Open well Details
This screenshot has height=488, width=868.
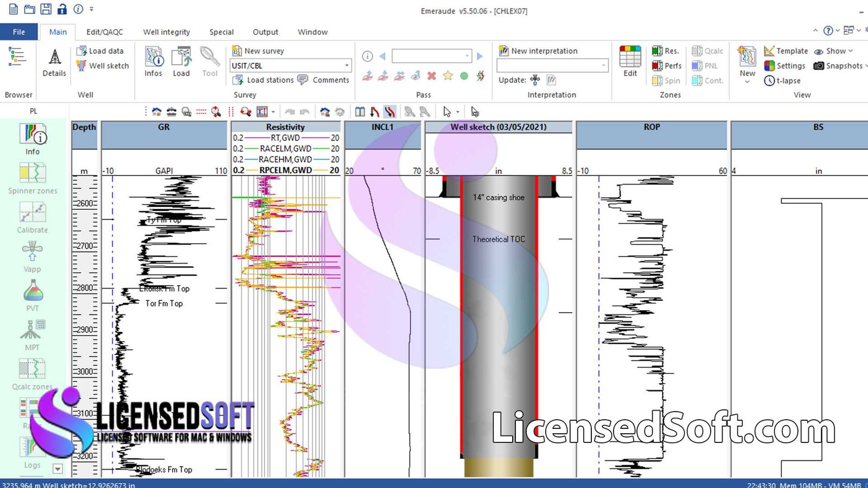pyautogui.click(x=54, y=63)
